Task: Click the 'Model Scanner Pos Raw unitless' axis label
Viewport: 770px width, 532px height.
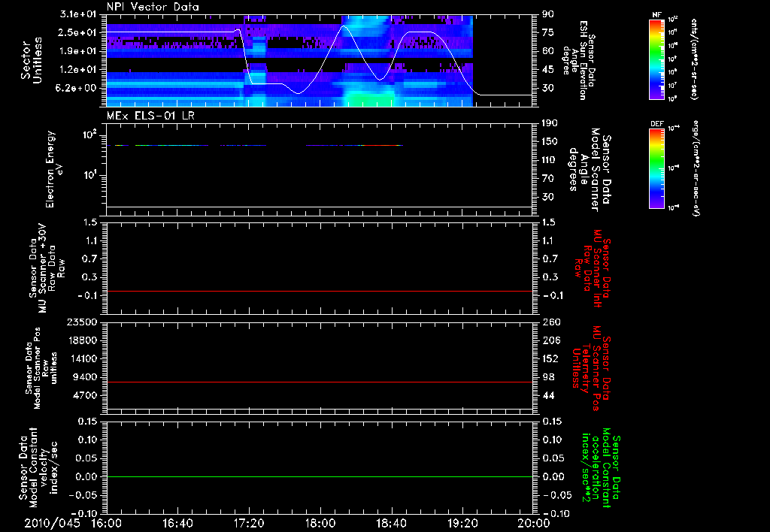Action: tap(42, 368)
